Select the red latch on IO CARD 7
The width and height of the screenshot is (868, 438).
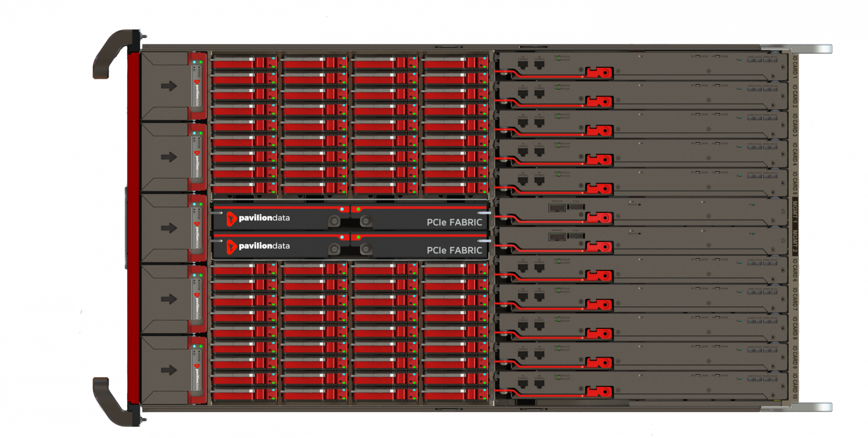pyautogui.click(x=599, y=305)
